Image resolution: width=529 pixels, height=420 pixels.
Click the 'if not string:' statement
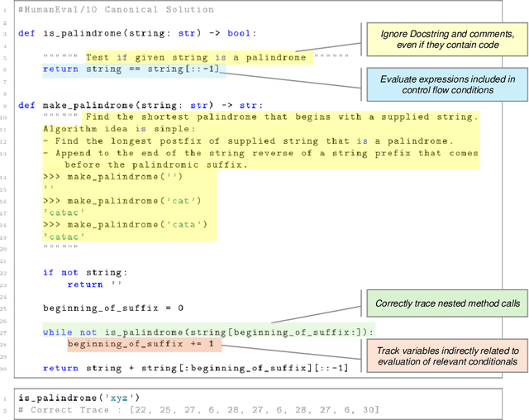[x=85, y=273]
